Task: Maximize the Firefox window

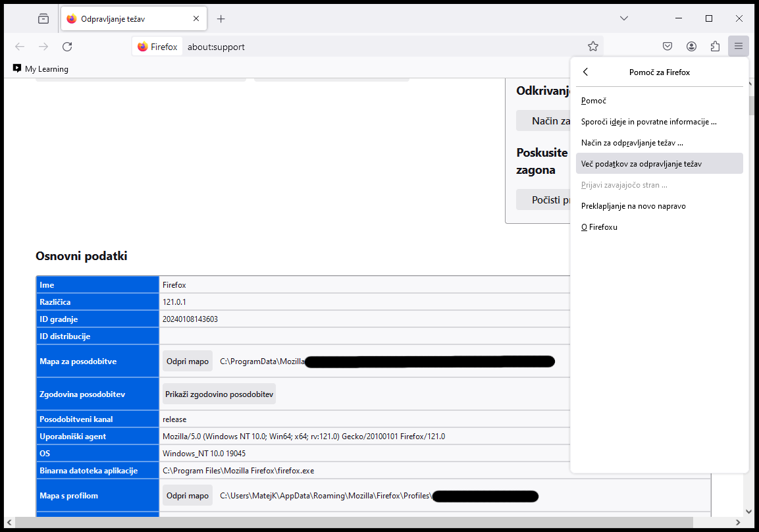Action: tap(709, 18)
